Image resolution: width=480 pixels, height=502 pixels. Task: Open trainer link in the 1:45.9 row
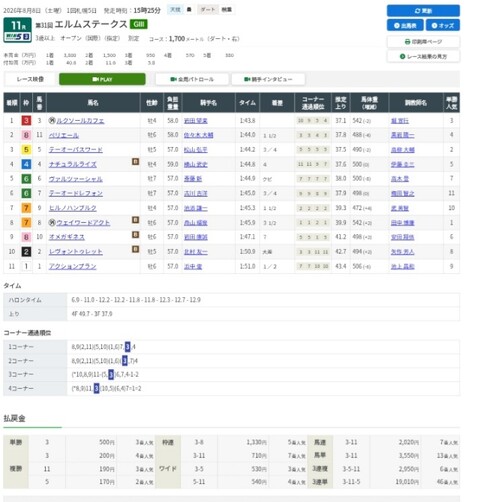point(403,223)
